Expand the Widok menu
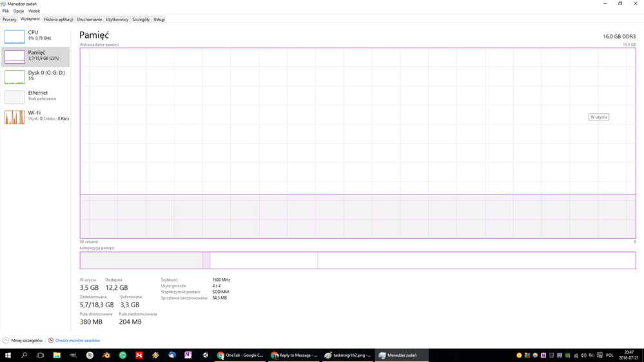The width and height of the screenshot is (644, 362). point(34,11)
